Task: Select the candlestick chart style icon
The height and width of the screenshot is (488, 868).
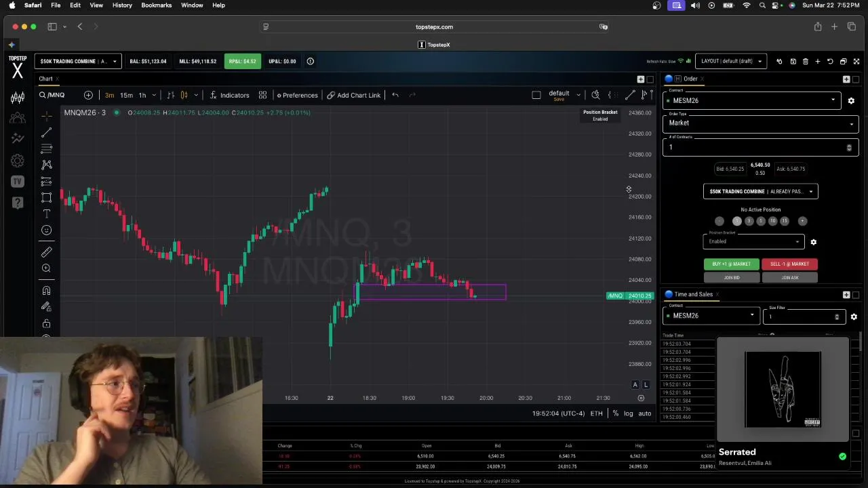Action: tap(184, 95)
